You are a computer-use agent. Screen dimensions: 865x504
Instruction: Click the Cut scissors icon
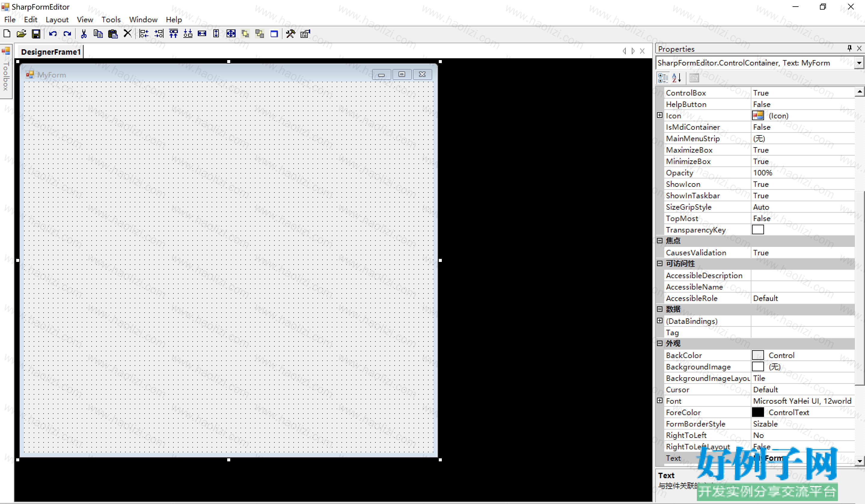coord(84,34)
